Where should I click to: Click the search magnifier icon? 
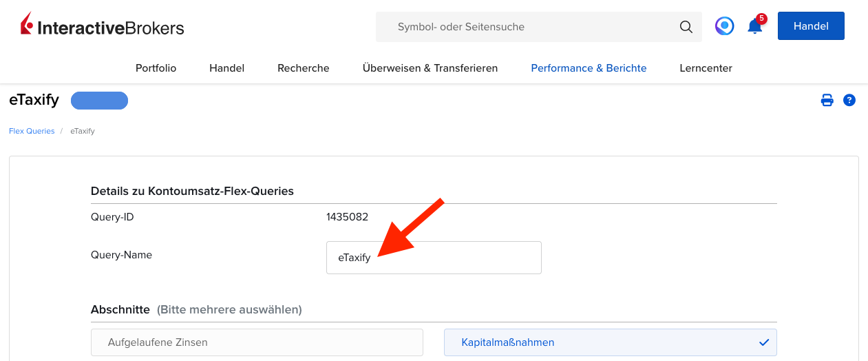(x=686, y=27)
